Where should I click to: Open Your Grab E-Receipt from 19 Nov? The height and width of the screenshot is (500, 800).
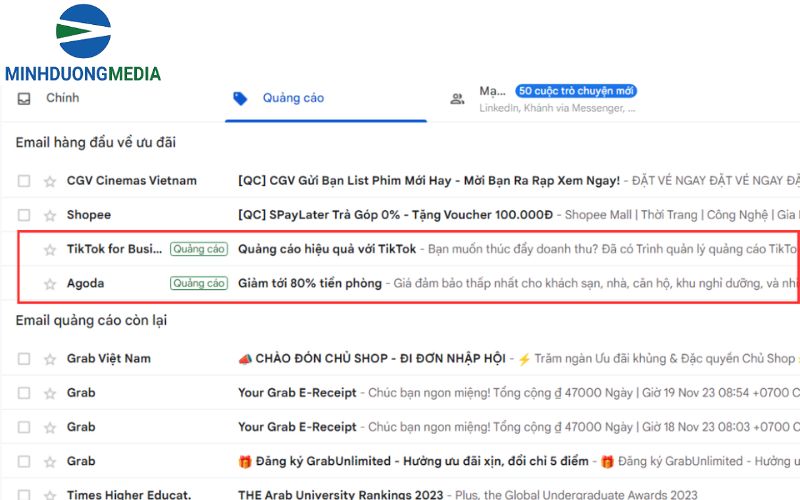click(297, 393)
